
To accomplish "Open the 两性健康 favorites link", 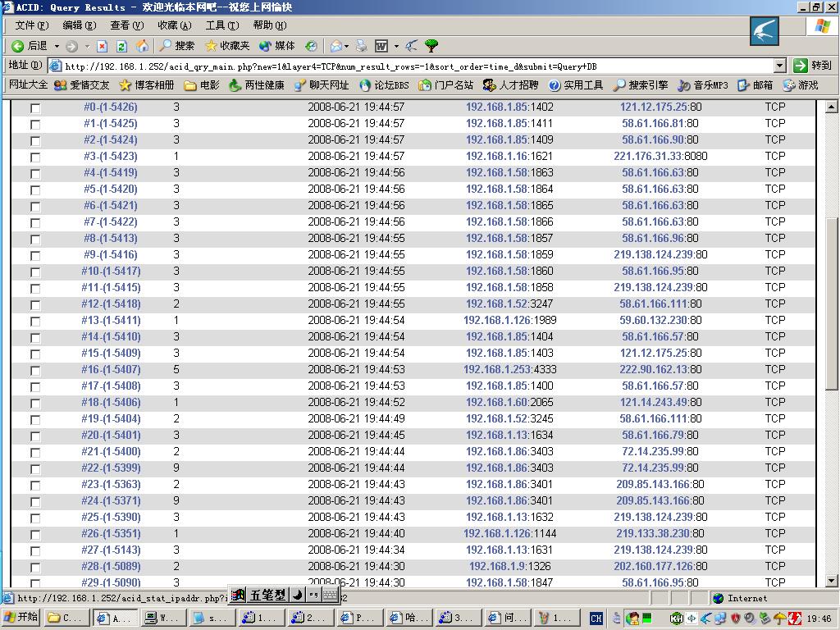I will 257,85.
